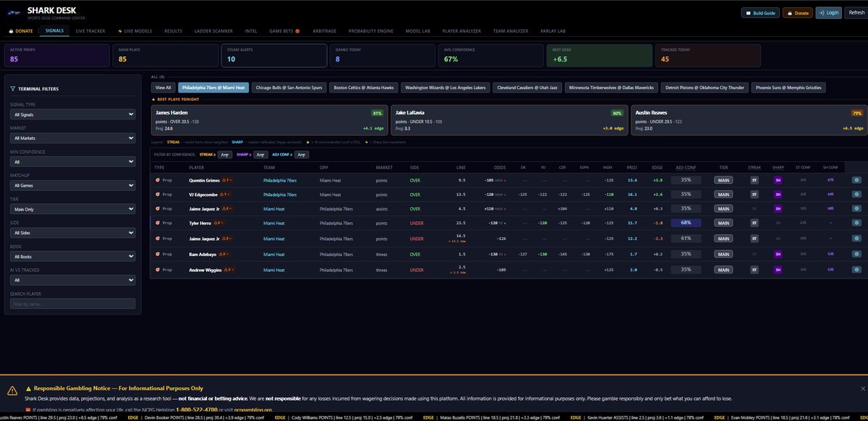Click the Login button
Viewport: 868px width, 421px height.
[828, 12]
